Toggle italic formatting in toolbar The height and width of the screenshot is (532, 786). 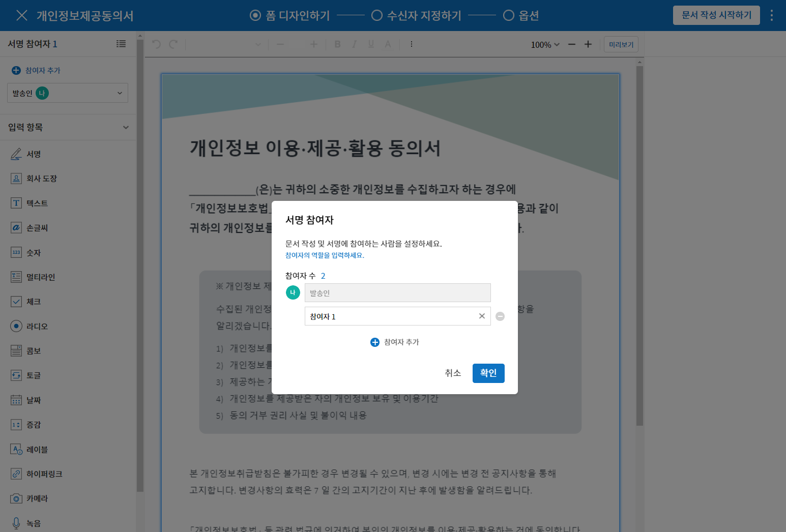click(x=354, y=44)
